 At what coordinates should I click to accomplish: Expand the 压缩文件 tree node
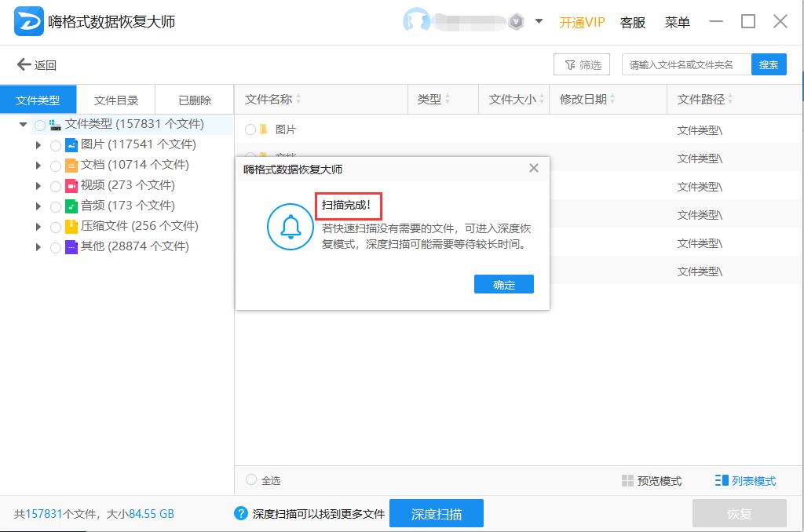click(x=38, y=227)
